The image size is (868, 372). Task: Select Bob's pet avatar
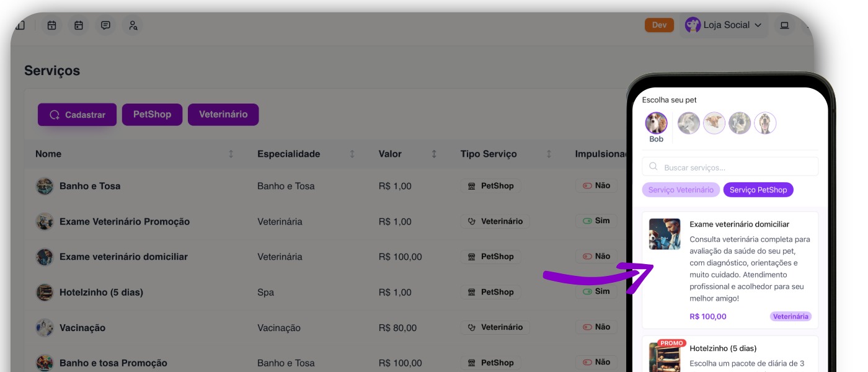pyautogui.click(x=656, y=123)
